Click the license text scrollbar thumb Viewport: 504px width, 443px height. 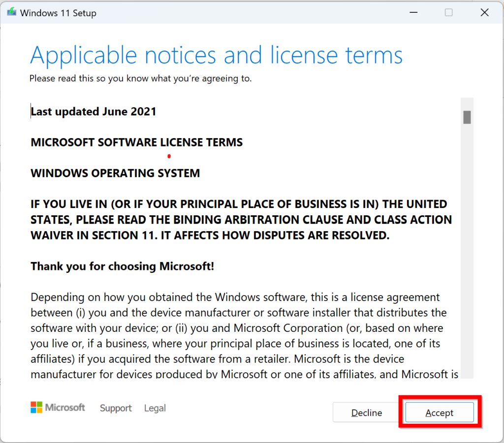pyautogui.click(x=467, y=118)
